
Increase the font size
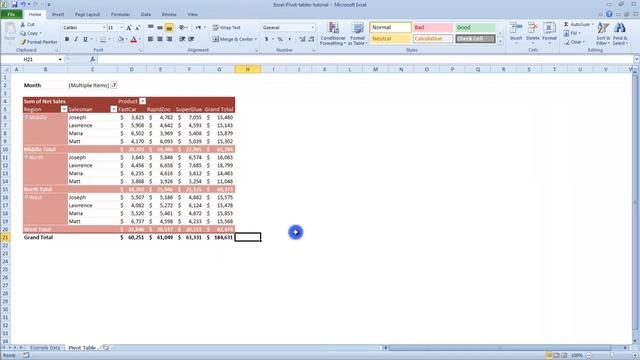point(129,28)
